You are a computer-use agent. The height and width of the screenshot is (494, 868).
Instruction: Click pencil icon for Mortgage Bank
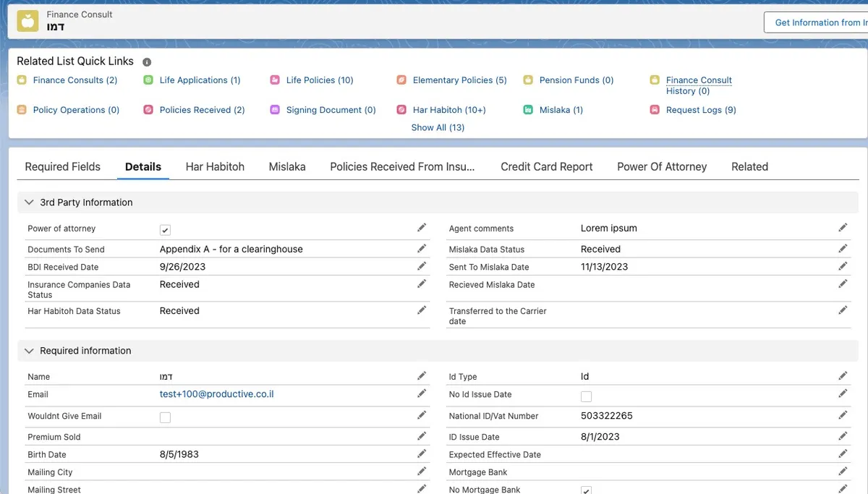(x=843, y=472)
